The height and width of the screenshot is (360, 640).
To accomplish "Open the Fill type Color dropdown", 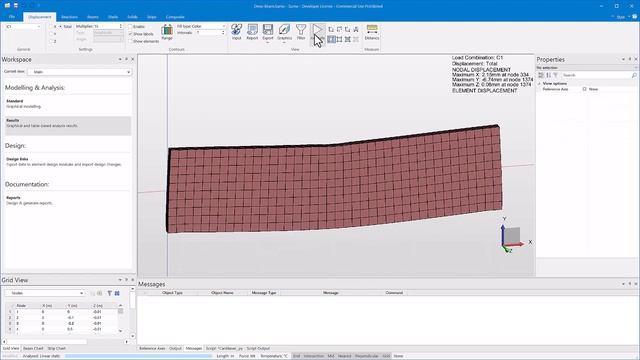I will click(x=201, y=26).
